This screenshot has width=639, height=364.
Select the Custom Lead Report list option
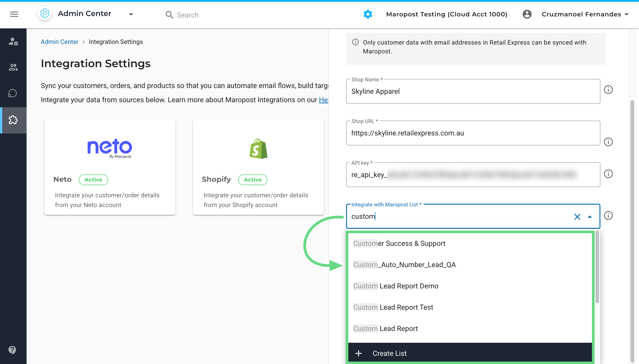click(470, 329)
